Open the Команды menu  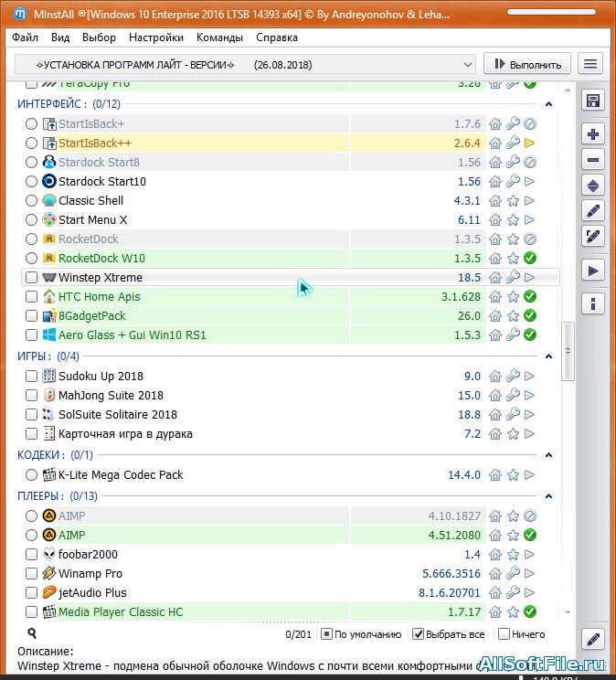[x=219, y=37]
